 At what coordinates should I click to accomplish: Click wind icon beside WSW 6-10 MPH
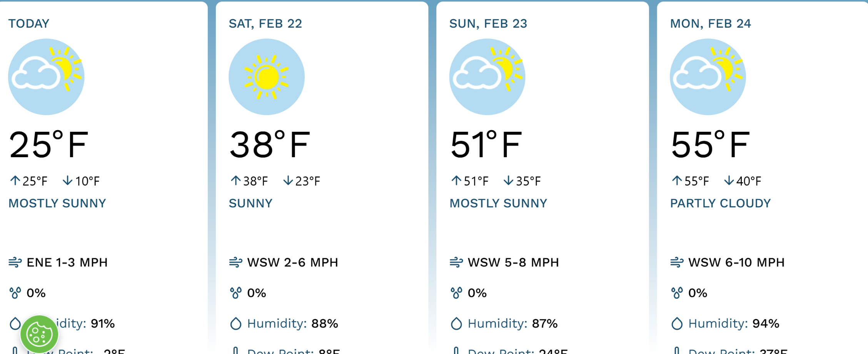[x=677, y=263]
